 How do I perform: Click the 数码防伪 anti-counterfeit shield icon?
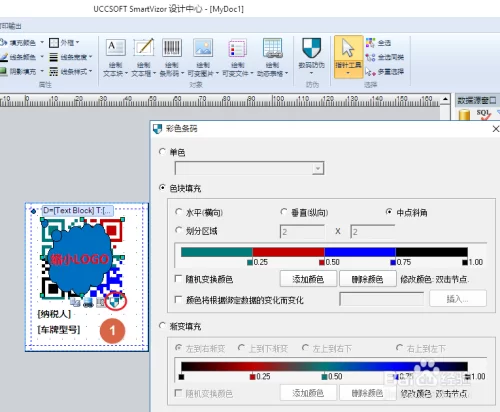point(312,48)
